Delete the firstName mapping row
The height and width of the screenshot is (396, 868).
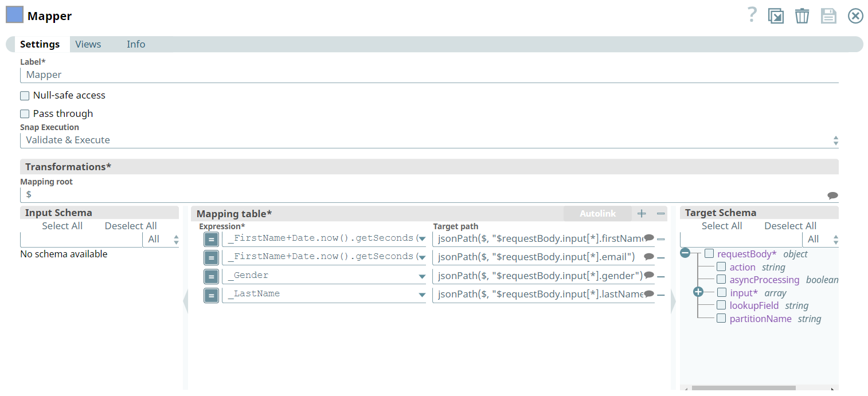[x=661, y=240]
